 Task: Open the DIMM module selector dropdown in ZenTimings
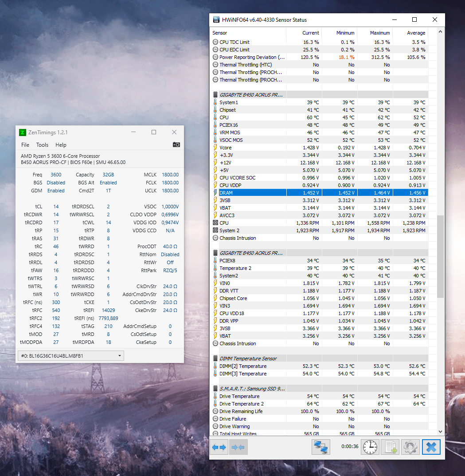coord(71,356)
